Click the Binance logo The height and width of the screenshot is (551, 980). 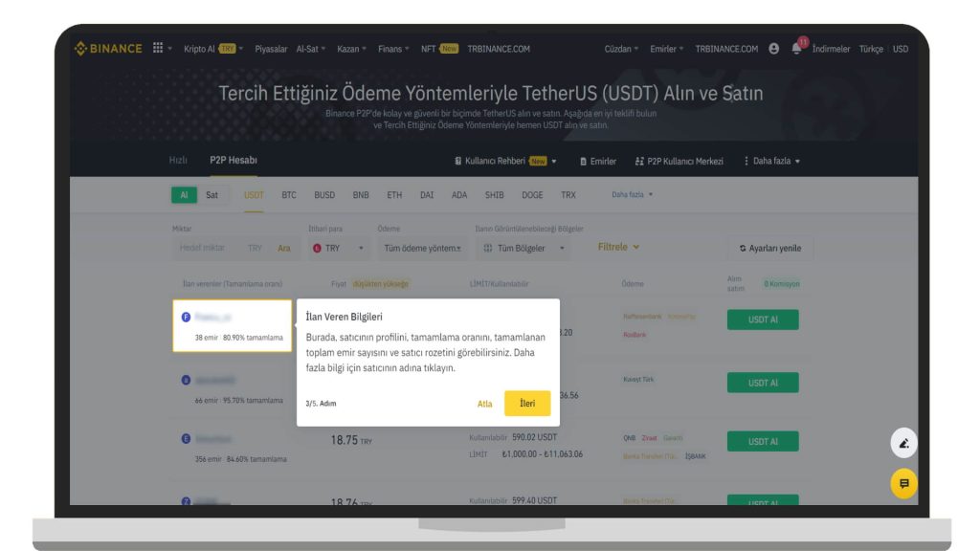click(108, 49)
